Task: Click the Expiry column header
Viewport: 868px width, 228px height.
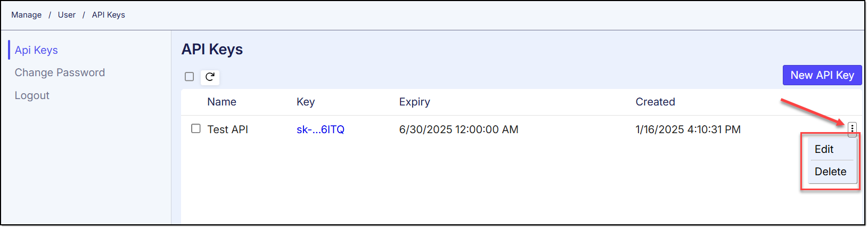Action: (414, 102)
